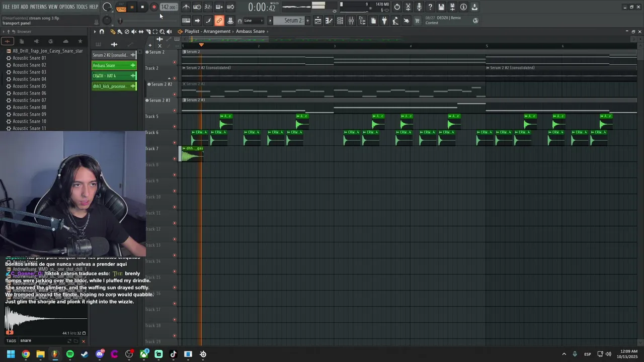Select CRWTH - HAT 4 clip in picker
Image resolution: width=644 pixels, height=362 pixels.
[x=114, y=76]
